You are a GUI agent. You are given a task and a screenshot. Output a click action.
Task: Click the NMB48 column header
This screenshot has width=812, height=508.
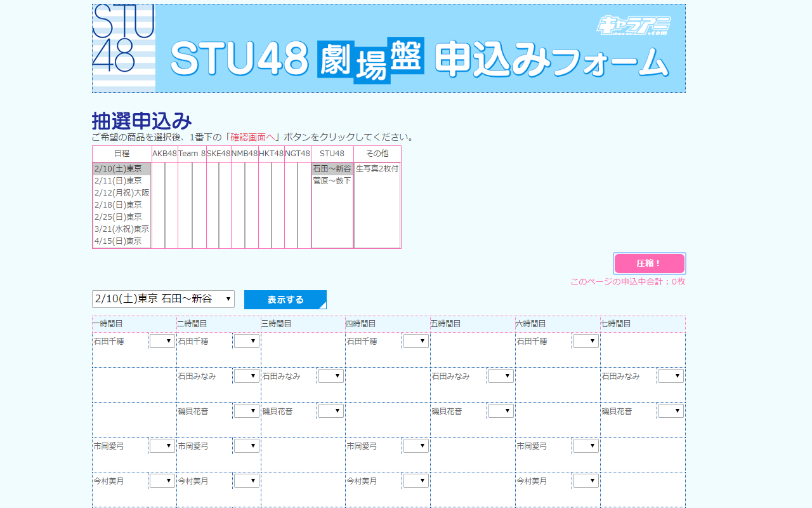pyautogui.click(x=245, y=154)
